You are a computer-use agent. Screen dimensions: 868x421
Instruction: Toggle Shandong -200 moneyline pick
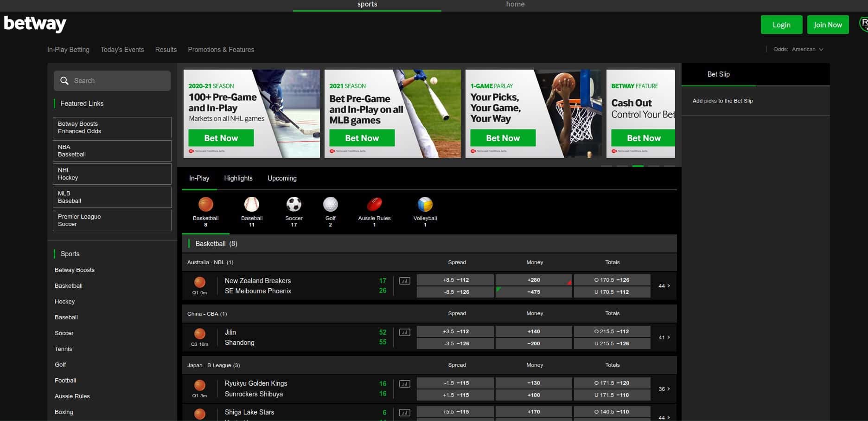pyautogui.click(x=533, y=343)
